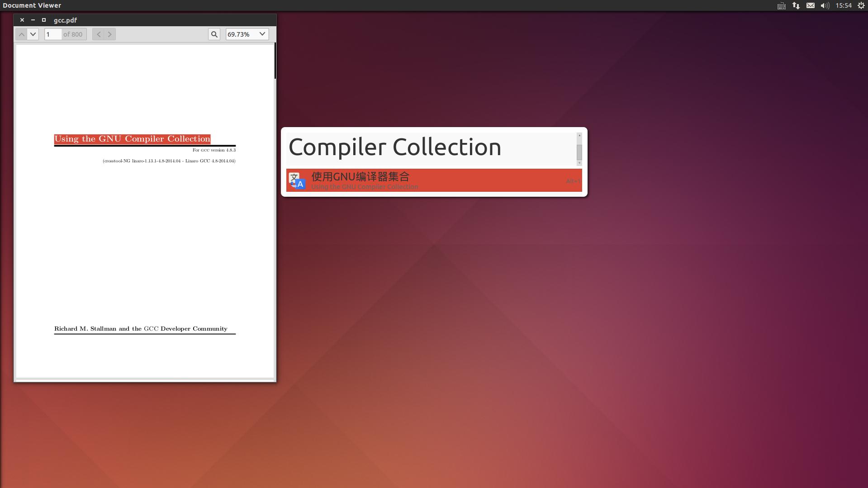Open the keyboard indicator in top panel

coord(782,5)
